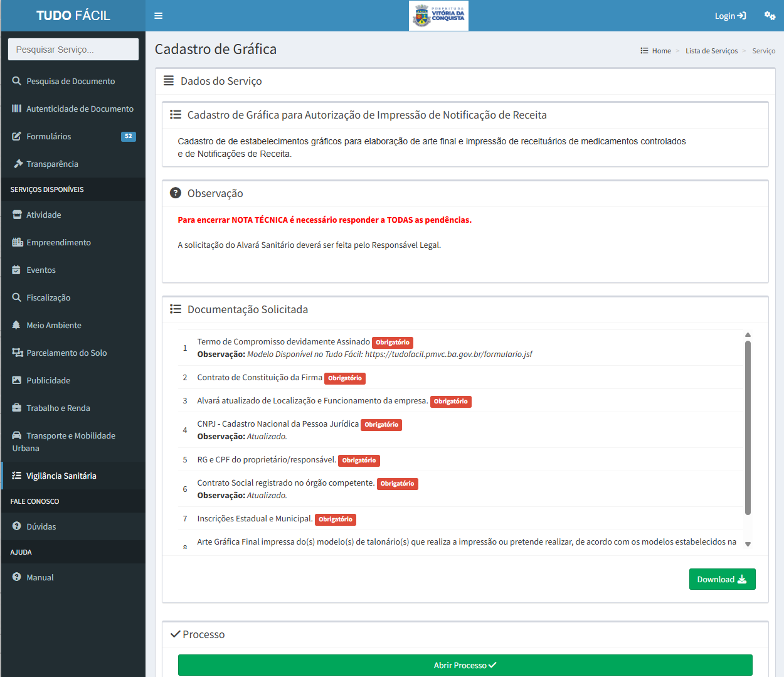Open Formulários with 52 badge
Screen dimensions: 784x677
point(49,136)
